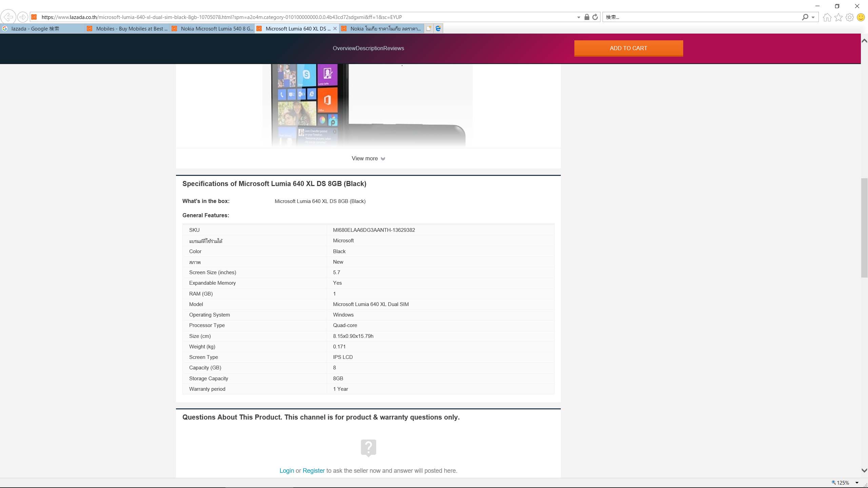This screenshot has height=488, width=868.
Task: Open the Home page icon
Action: (827, 17)
